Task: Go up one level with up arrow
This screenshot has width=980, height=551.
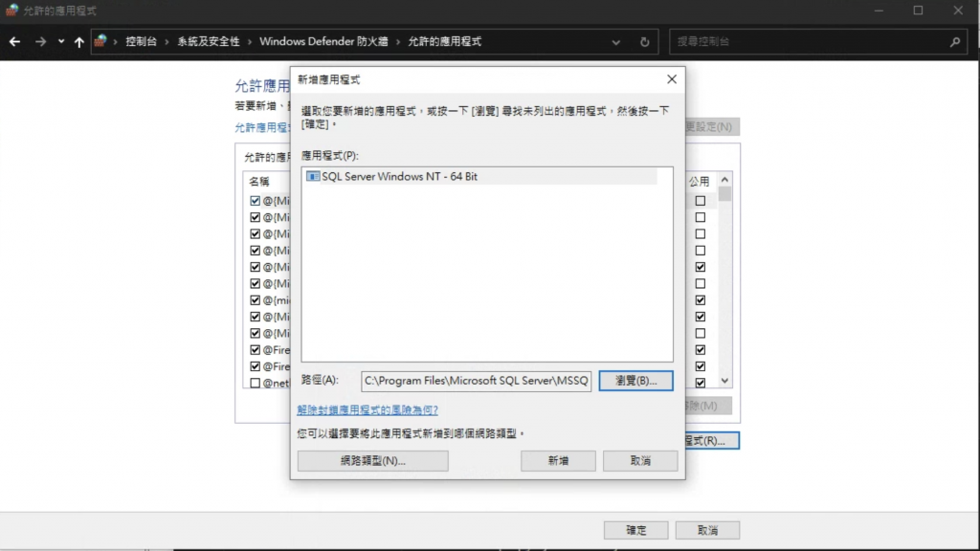Action: pos(78,42)
